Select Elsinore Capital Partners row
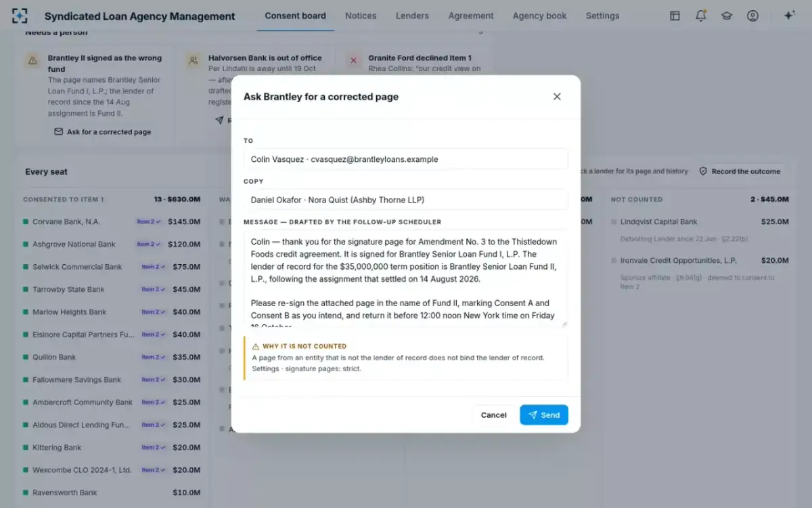The width and height of the screenshot is (812, 508). click(112, 335)
